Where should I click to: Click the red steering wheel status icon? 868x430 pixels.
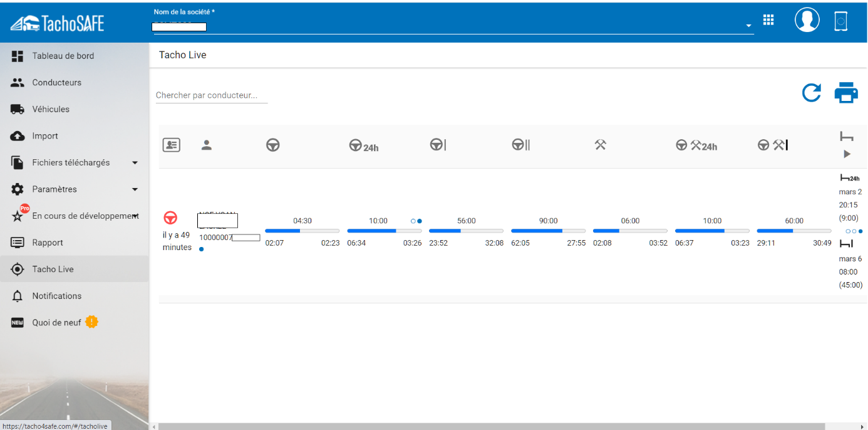pyautogui.click(x=170, y=218)
